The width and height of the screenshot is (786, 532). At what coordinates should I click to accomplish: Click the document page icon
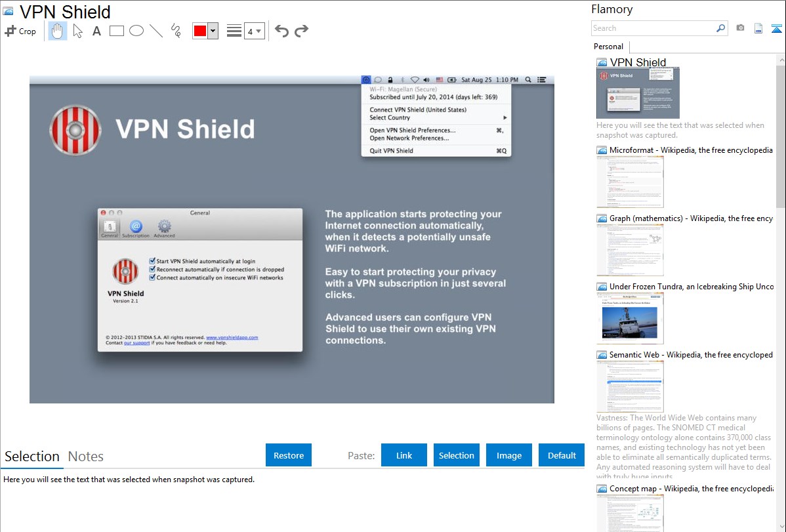pos(758,28)
